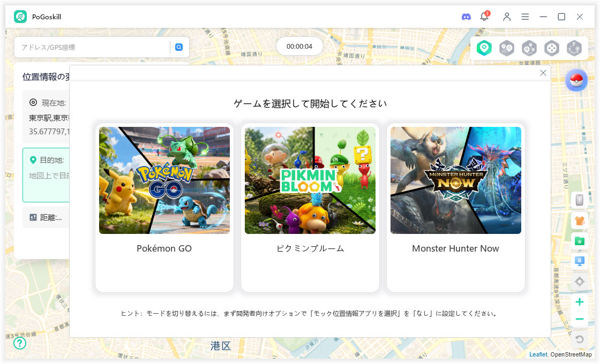Open the hamburger menu
This screenshot has width=600, height=364.
tap(525, 17)
